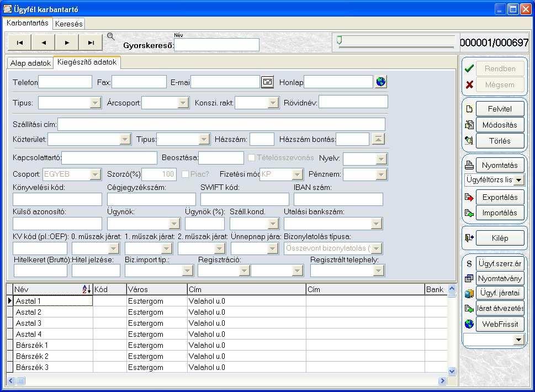
Task: Switch to the Keresés tab
Action: coord(68,24)
